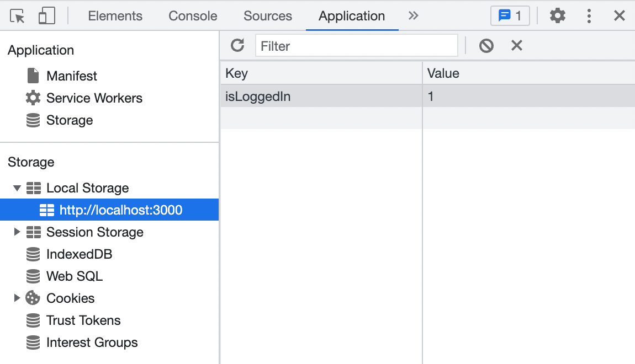
Task: Expand the Cookies tree node
Action: click(18, 298)
